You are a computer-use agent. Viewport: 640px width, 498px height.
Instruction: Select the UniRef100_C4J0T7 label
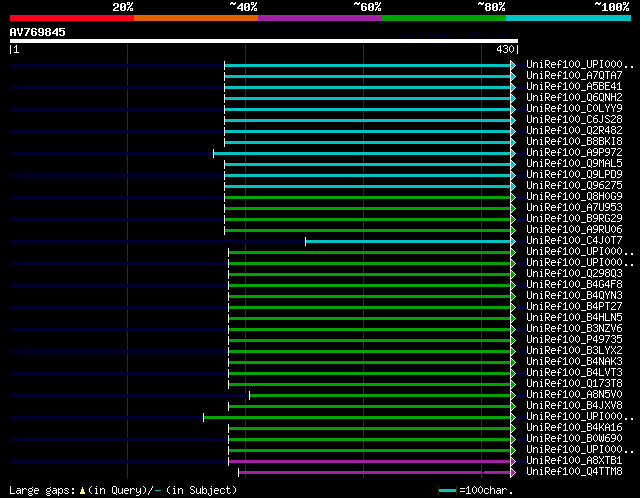click(x=574, y=241)
